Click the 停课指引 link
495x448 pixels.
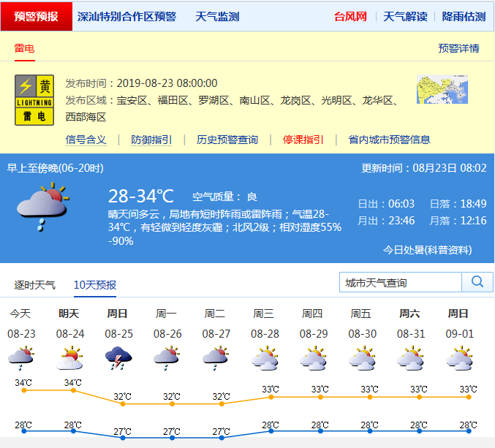coord(303,140)
